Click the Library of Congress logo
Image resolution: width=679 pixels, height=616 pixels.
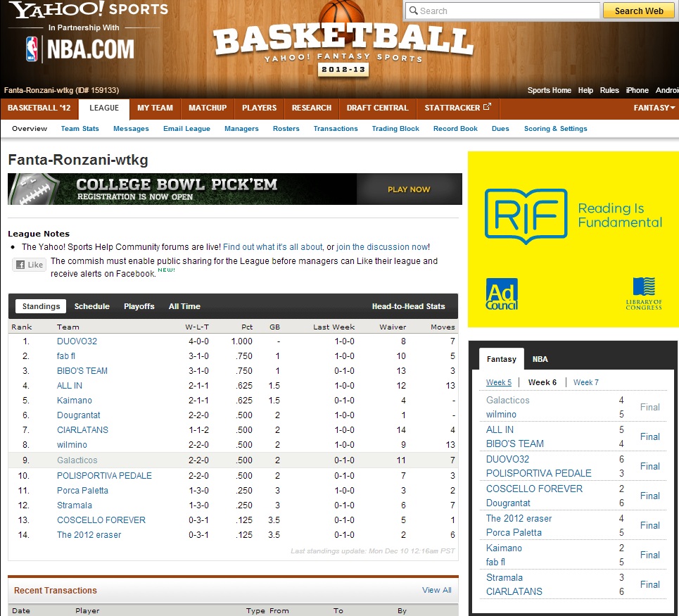644,293
